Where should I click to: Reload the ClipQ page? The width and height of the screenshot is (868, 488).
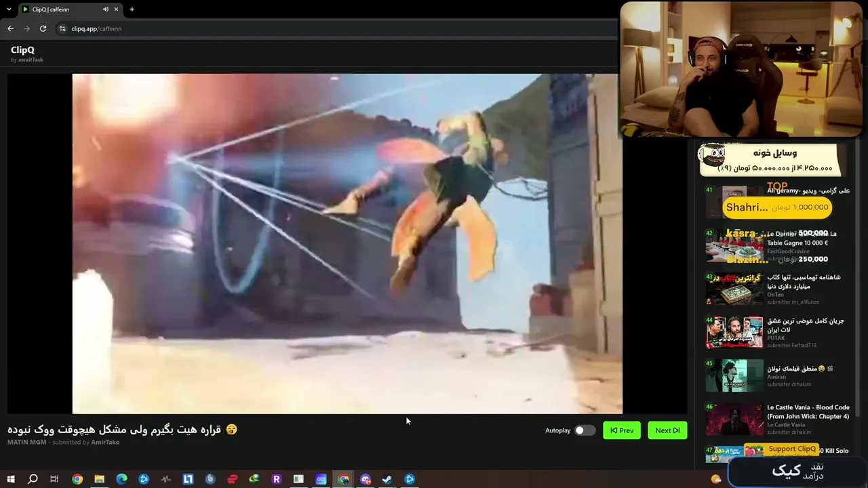[x=43, y=28]
